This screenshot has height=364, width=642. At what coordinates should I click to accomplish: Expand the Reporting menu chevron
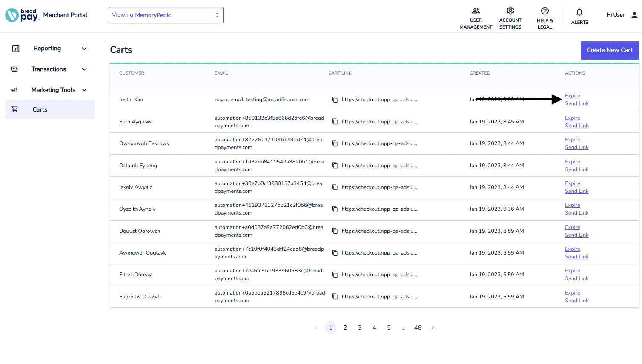[84, 49]
